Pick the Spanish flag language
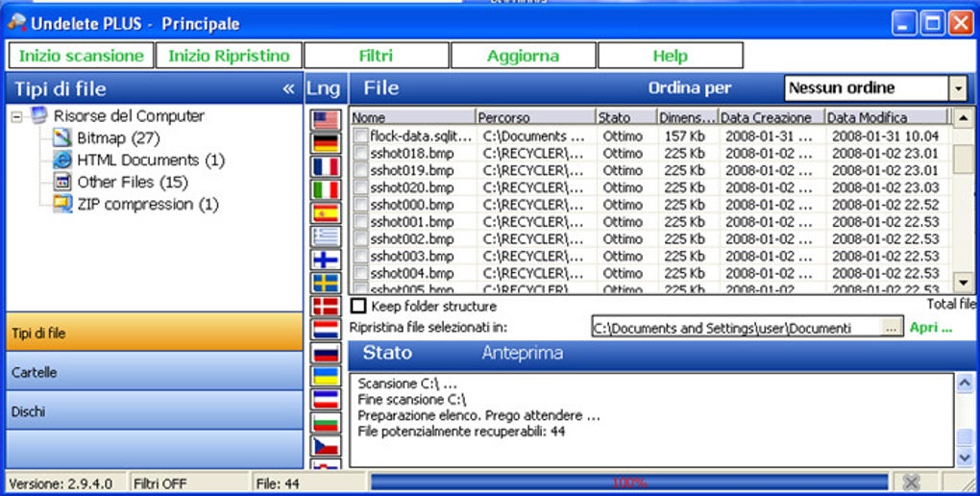This screenshot has width=980, height=496. point(326,213)
